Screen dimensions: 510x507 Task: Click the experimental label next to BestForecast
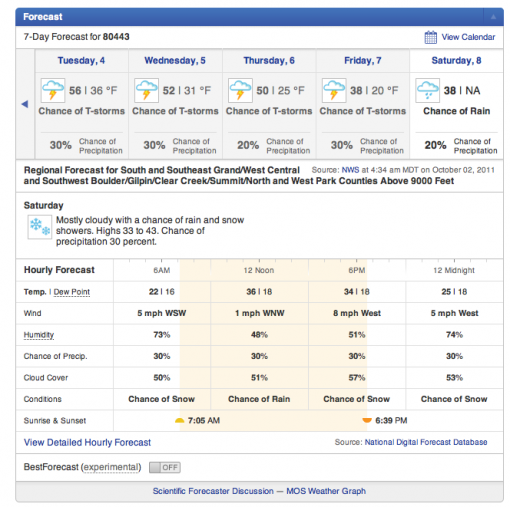(x=111, y=467)
